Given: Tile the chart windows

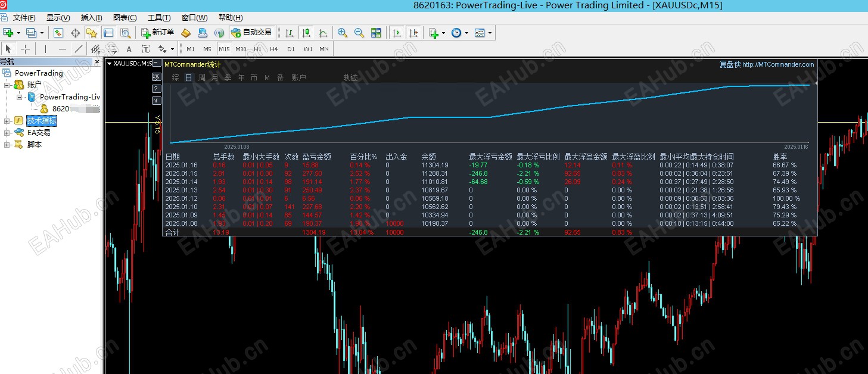Looking at the screenshot, I should point(376,33).
